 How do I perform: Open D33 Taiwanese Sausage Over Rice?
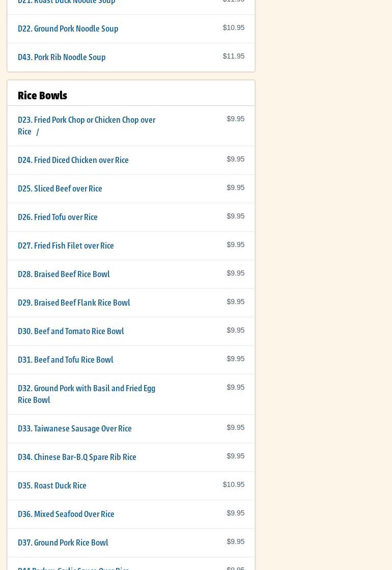click(75, 428)
